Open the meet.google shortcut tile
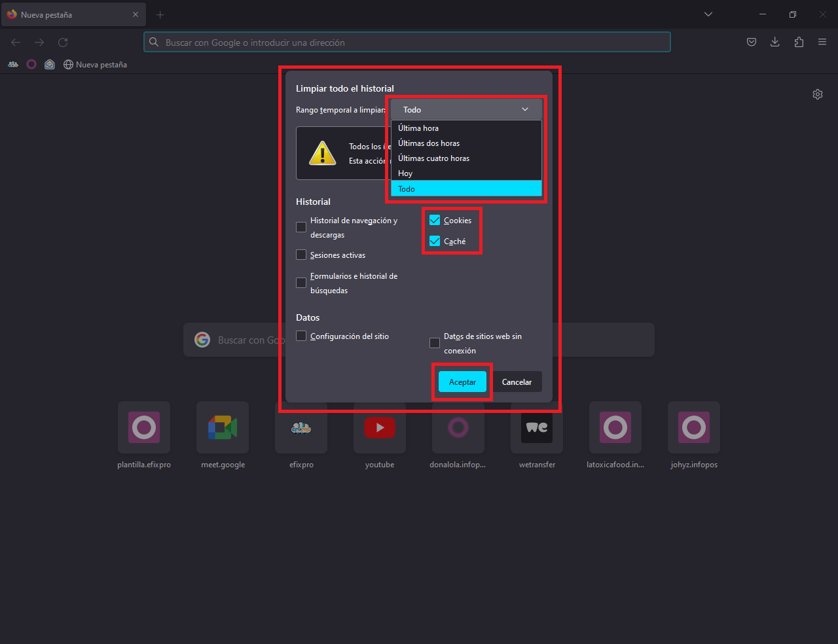The width and height of the screenshot is (838, 644). [x=223, y=428]
